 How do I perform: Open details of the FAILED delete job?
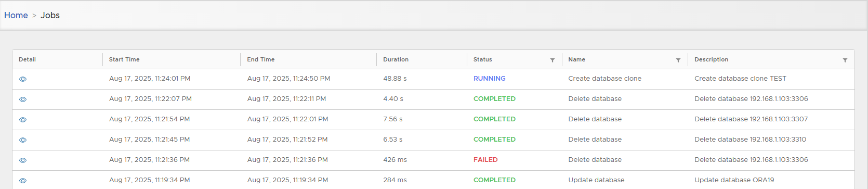pos(23,160)
